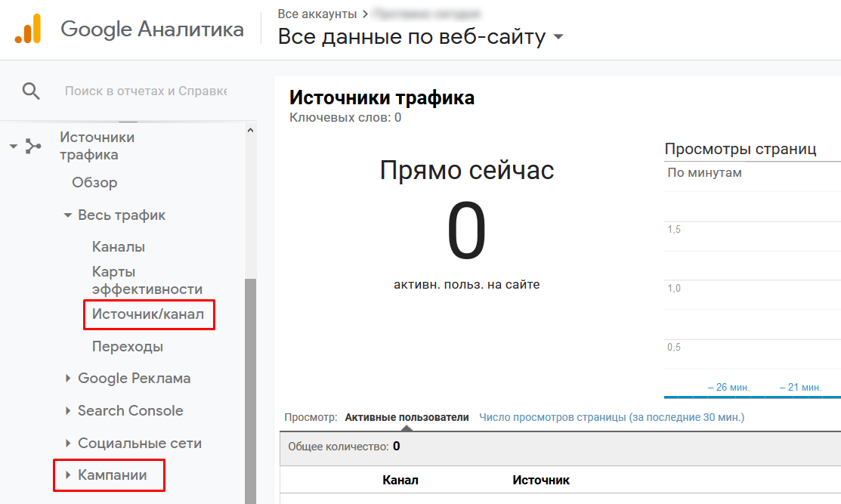Click the 'Канал' column header

tap(400, 480)
